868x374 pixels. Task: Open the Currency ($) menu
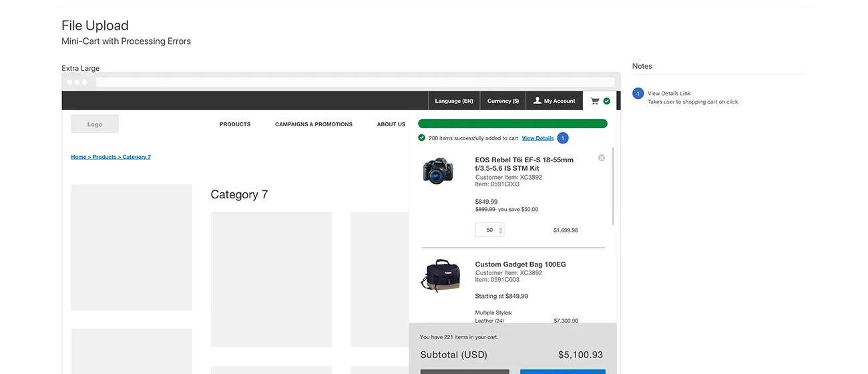[503, 101]
